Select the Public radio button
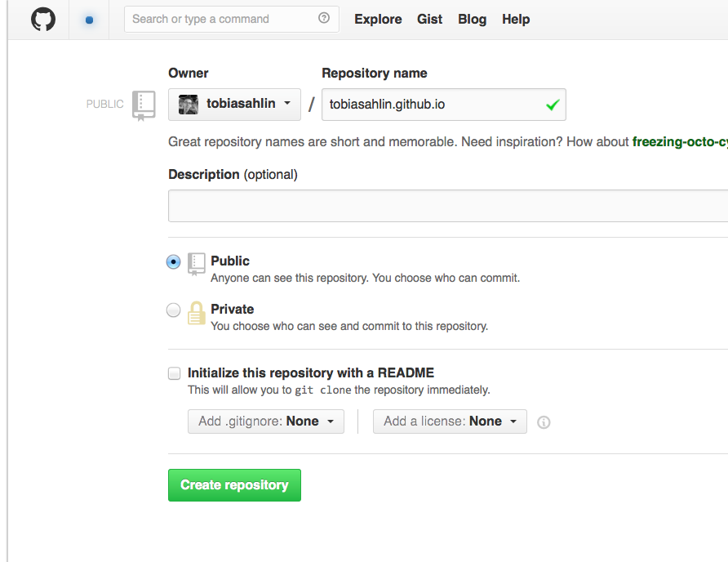The image size is (728, 562). click(173, 261)
